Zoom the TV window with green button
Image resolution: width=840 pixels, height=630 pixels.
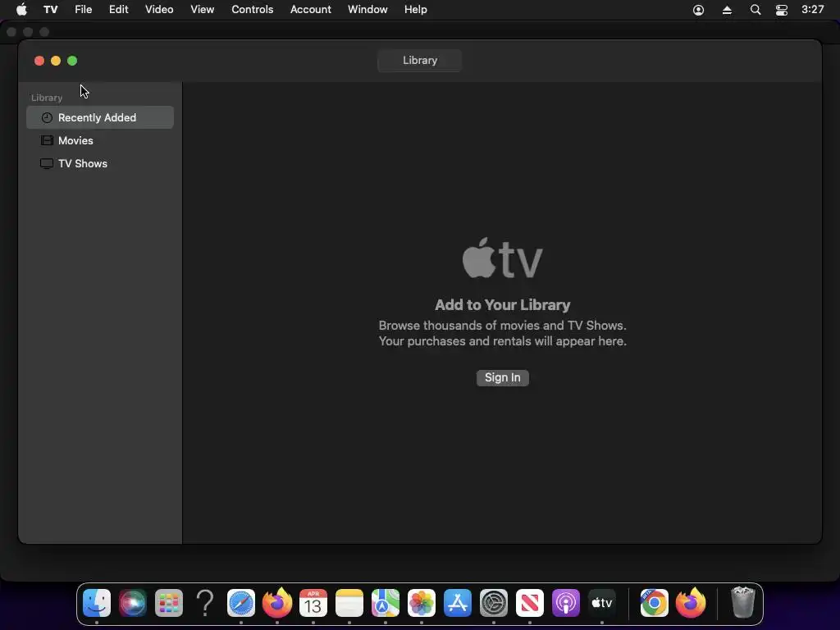72,61
